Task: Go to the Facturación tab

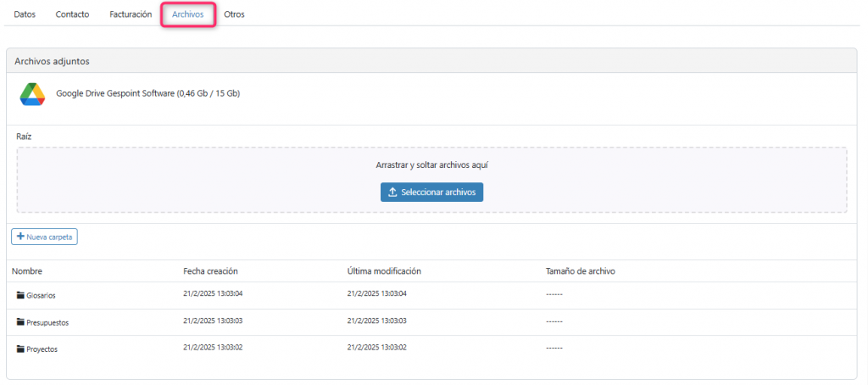Action: 131,14
